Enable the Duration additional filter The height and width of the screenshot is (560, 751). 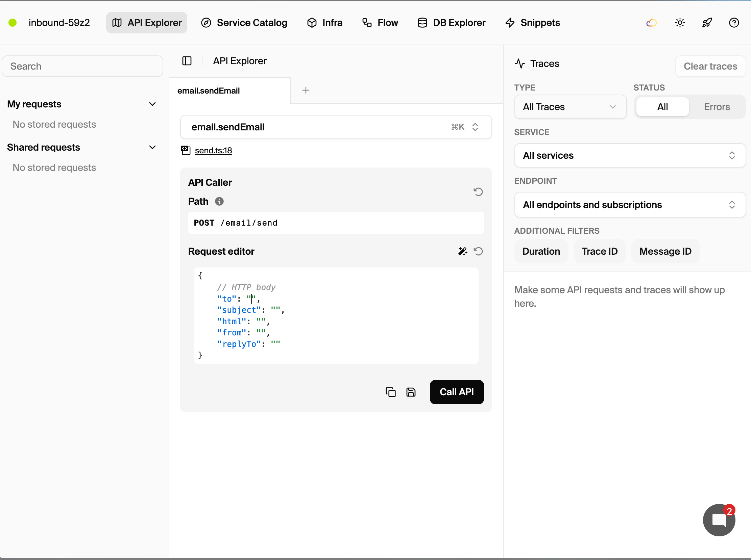pyautogui.click(x=541, y=251)
